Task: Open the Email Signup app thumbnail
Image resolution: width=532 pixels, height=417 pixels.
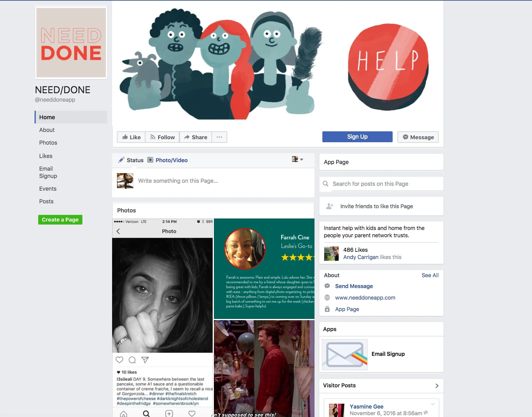Action: [x=345, y=354]
